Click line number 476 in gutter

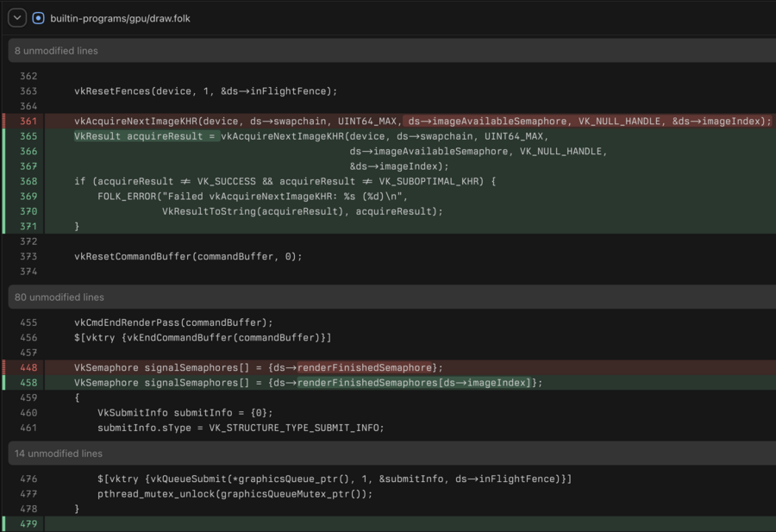(x=28, y=479)
